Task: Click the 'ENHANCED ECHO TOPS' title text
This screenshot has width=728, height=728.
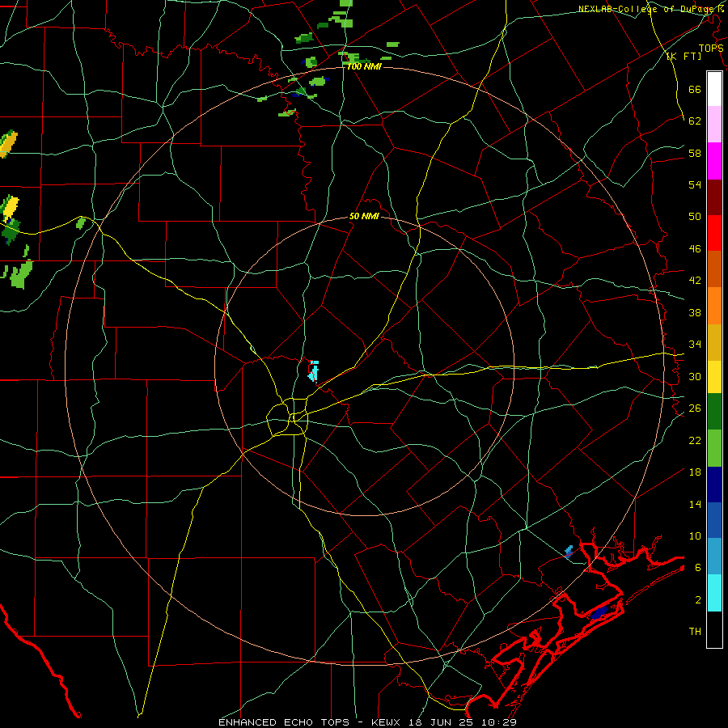Action: pos(284,722)
